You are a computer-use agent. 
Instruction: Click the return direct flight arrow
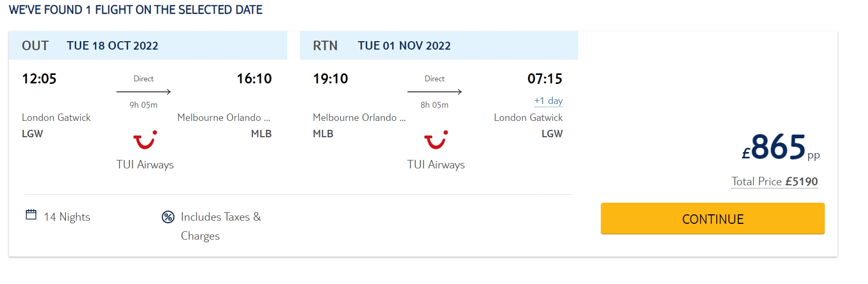click(434, 92)
